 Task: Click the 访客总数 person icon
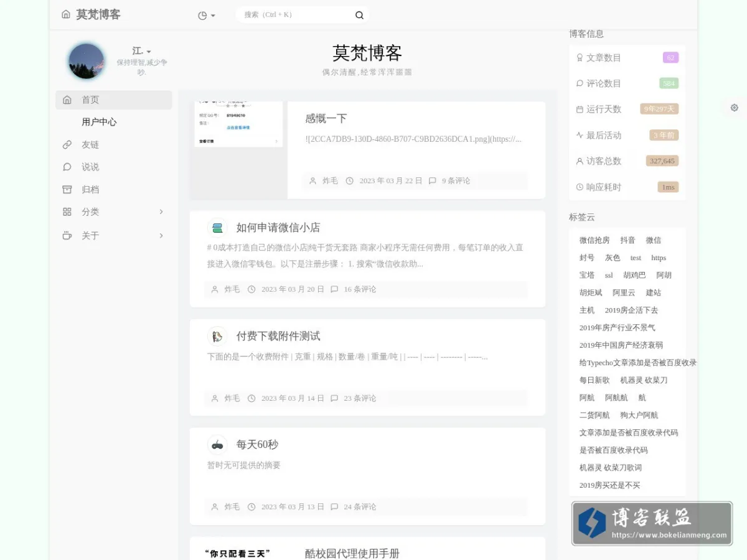(580, 161)
